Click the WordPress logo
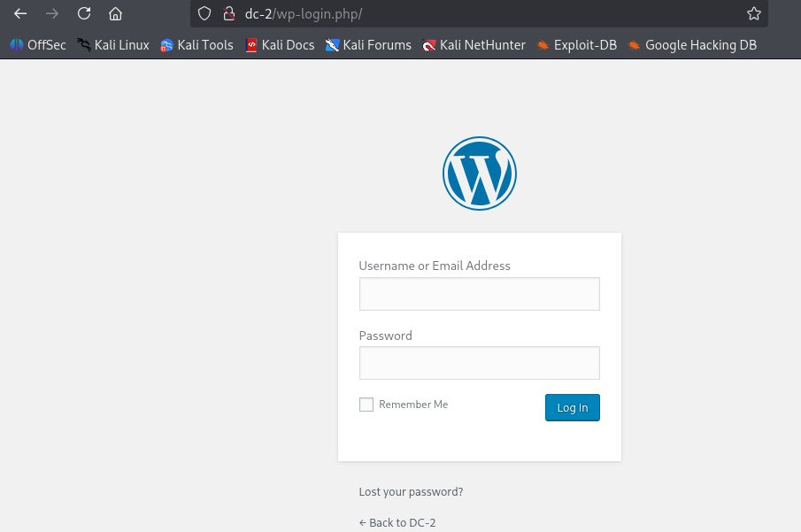The image size is (801, 532). (480, 173)
